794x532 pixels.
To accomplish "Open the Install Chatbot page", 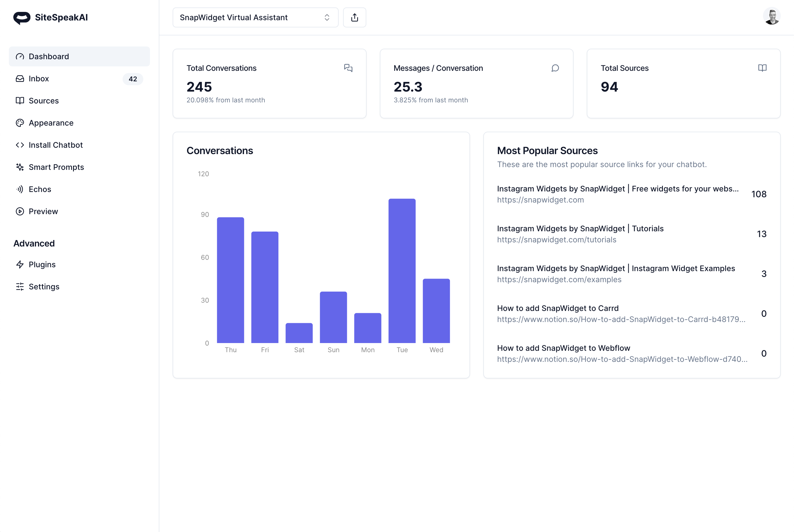I will [56, 145].
